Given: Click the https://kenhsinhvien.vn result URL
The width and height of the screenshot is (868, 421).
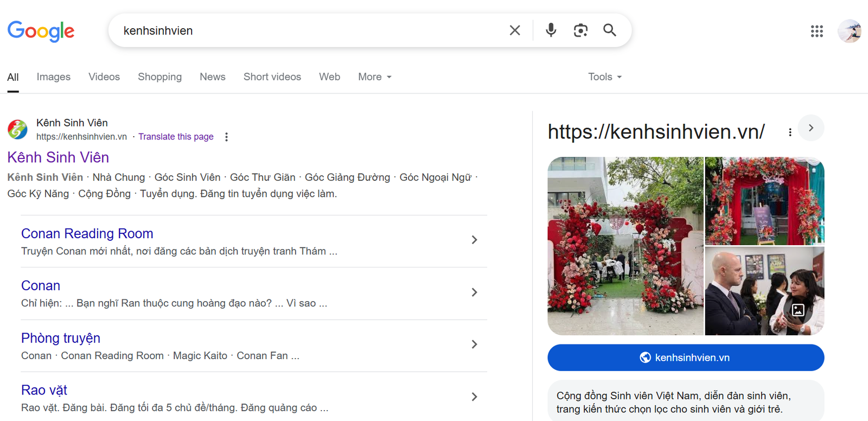Looking at the screenshot, I should click(81, 137).
